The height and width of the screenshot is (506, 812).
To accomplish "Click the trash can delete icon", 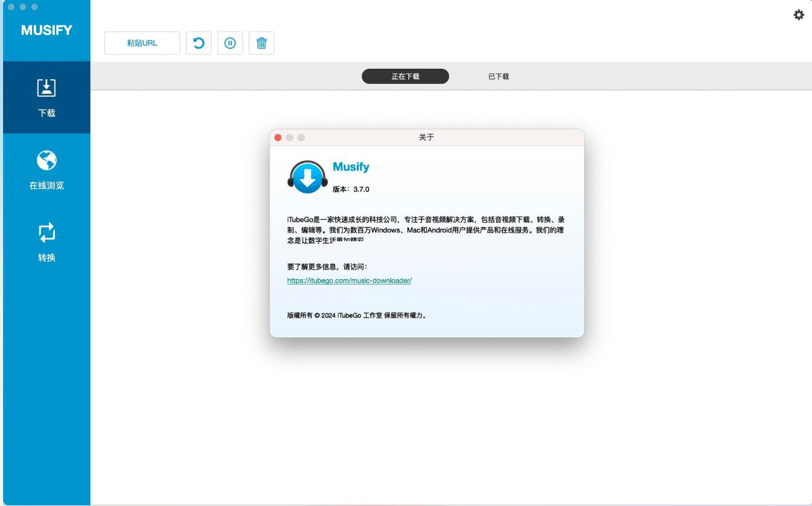I will tap(262, 43).
